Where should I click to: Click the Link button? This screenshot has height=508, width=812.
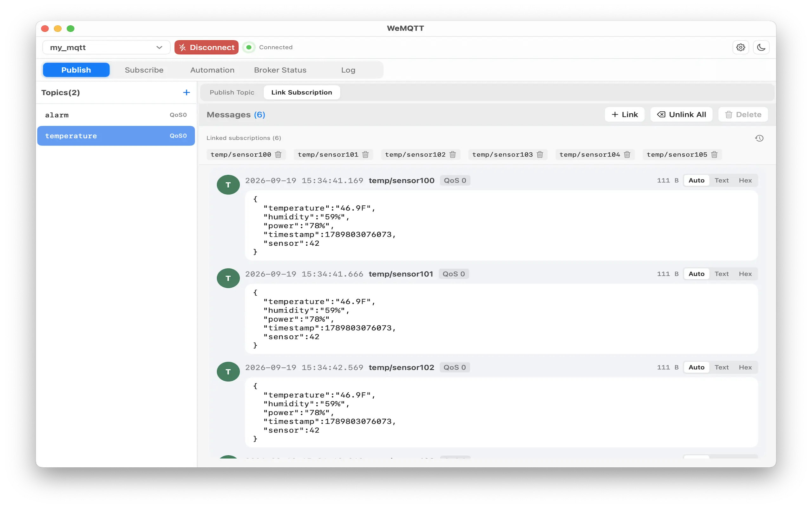(625, 115)
